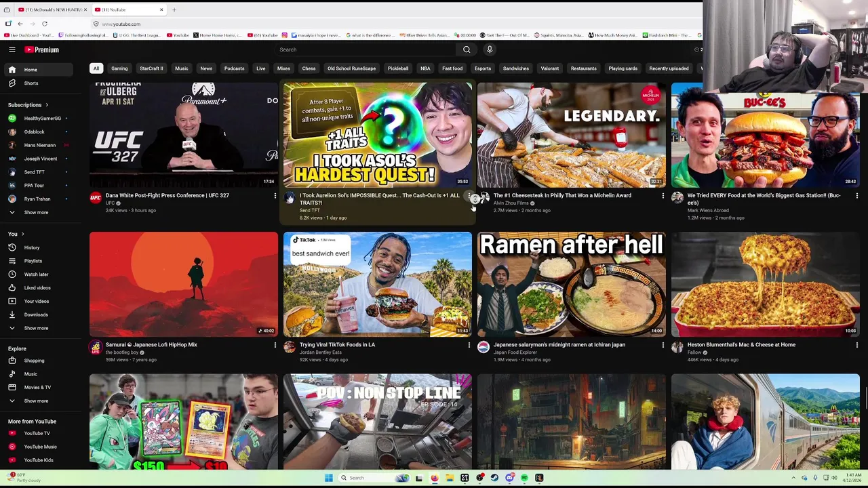The image size is (868, 488).
Task: Click the UFC channel avatar
Action: click(x=96, y=198)
